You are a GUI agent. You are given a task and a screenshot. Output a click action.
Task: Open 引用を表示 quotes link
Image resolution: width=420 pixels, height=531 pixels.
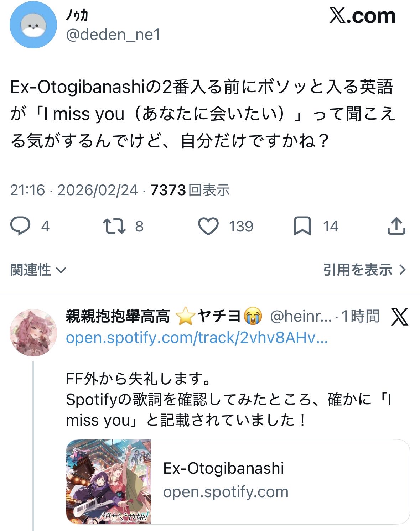364,270
